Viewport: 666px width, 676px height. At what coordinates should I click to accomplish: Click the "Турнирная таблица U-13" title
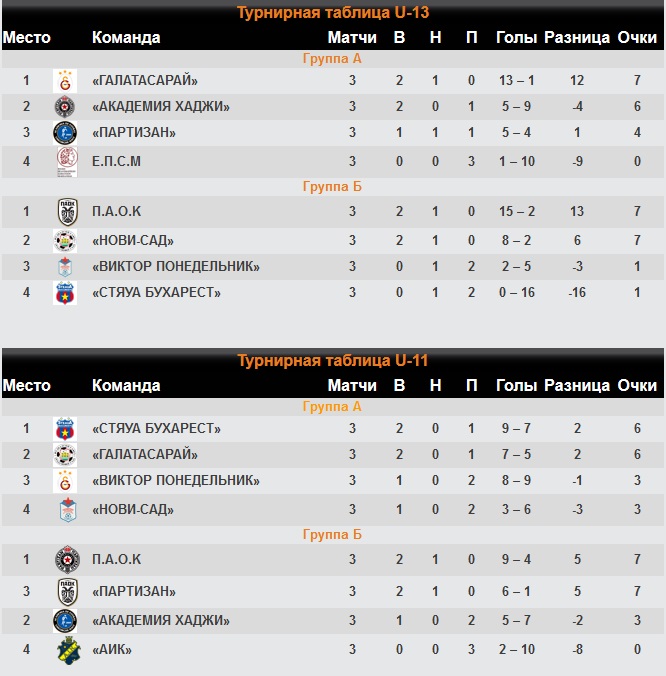click(x=333, y=13)
